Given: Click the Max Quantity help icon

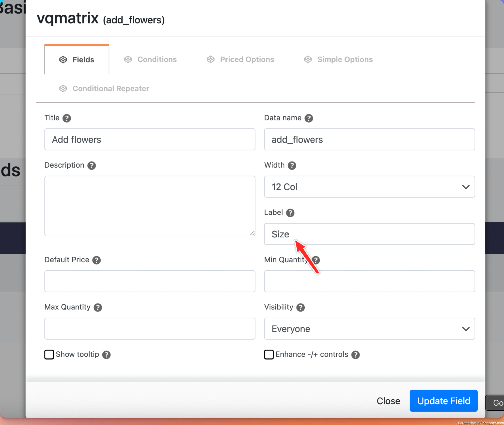Looking at the screenshot, I should click(x=98, y=307).
